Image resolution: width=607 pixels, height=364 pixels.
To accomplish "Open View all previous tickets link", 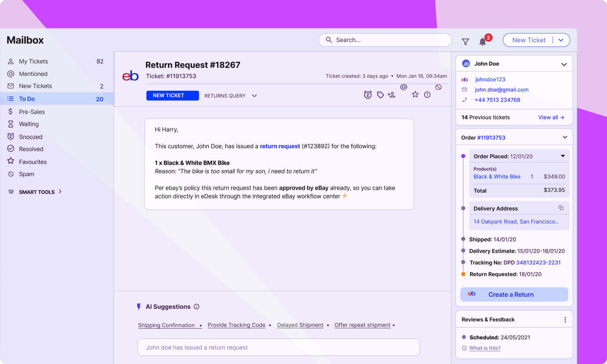I will [551, 118].
